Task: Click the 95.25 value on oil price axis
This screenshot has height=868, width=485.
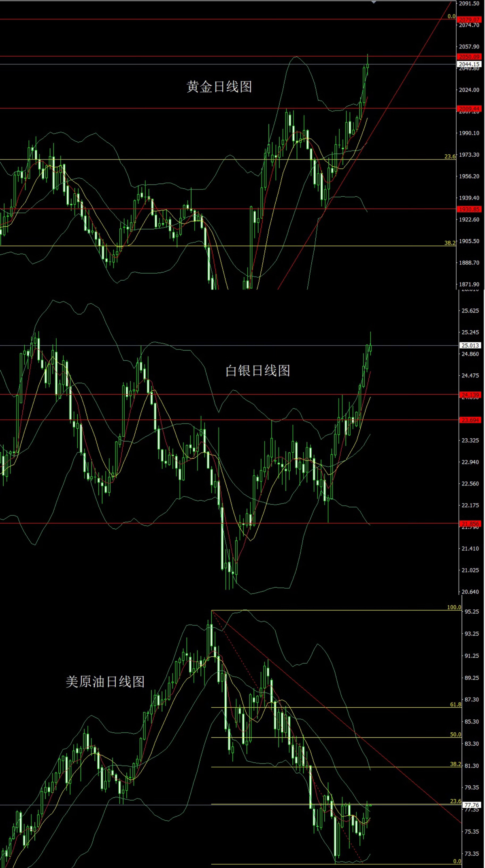Action: click(x=472, y=612)
